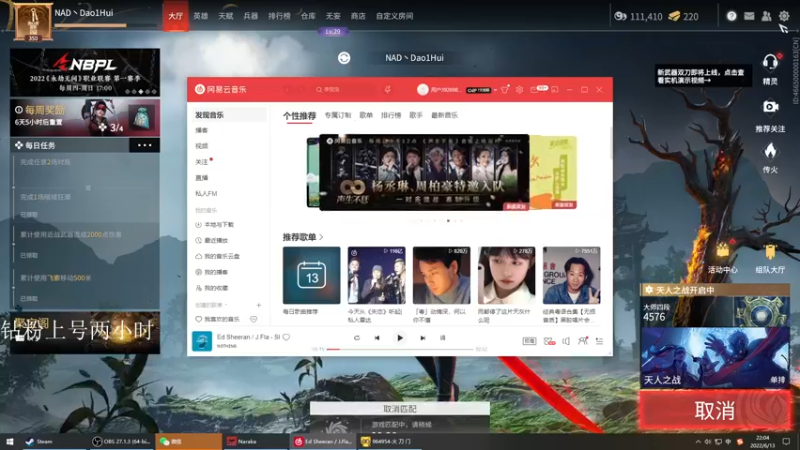Screen dimensions: 800x450
Task: Click the refresh icon beside player name
Action: point(344,58)
